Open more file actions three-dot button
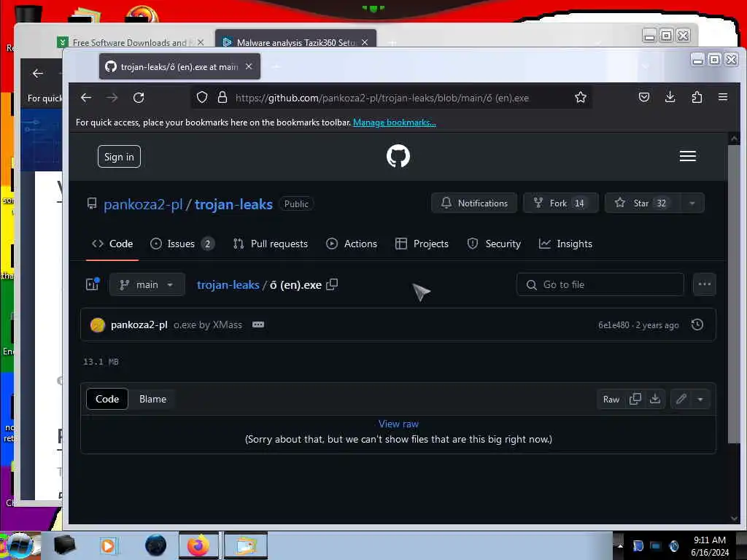The height and width of the screenshot is (560, 747). coord(704,284)
